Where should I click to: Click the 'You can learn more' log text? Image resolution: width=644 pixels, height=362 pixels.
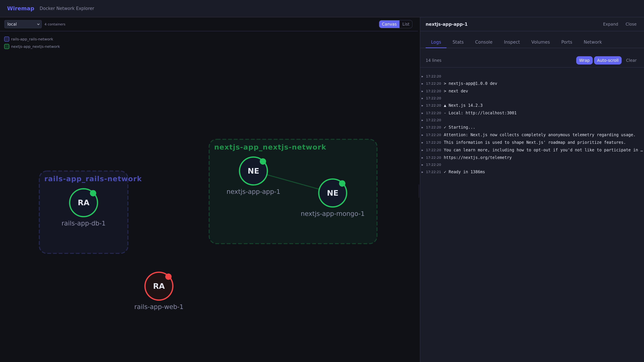(543, 150)
